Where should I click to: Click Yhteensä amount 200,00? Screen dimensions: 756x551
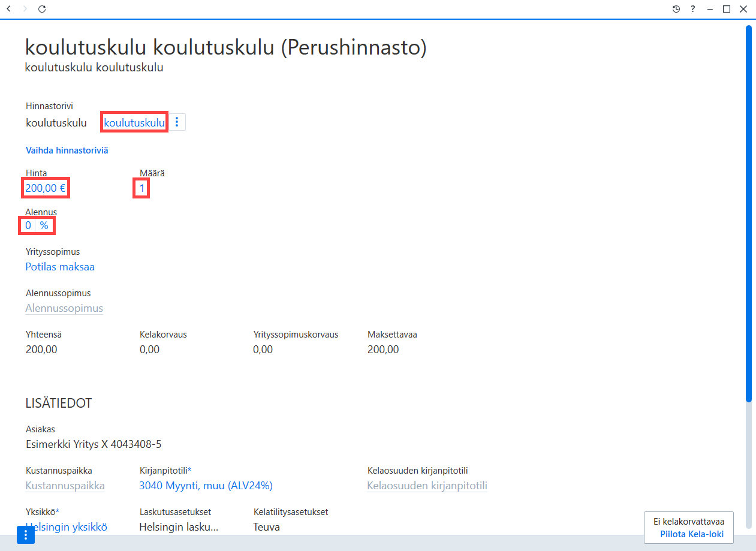click(41, 350)
